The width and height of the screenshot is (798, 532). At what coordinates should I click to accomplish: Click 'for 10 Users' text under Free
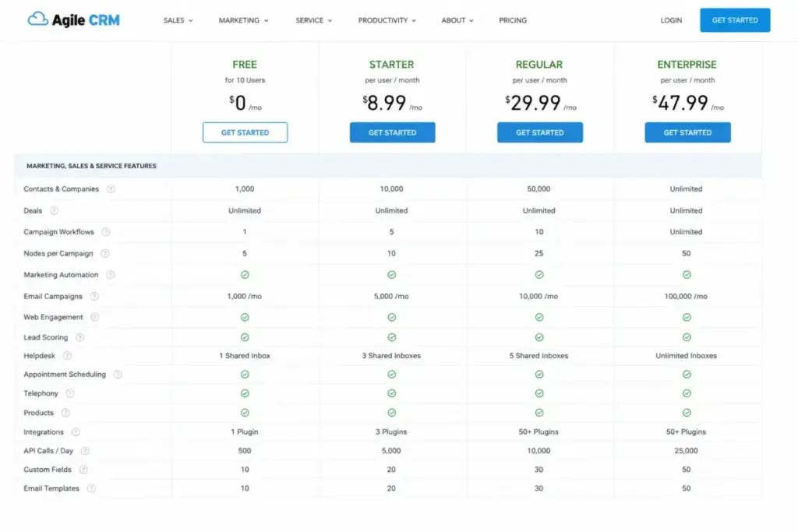[245, 80]
